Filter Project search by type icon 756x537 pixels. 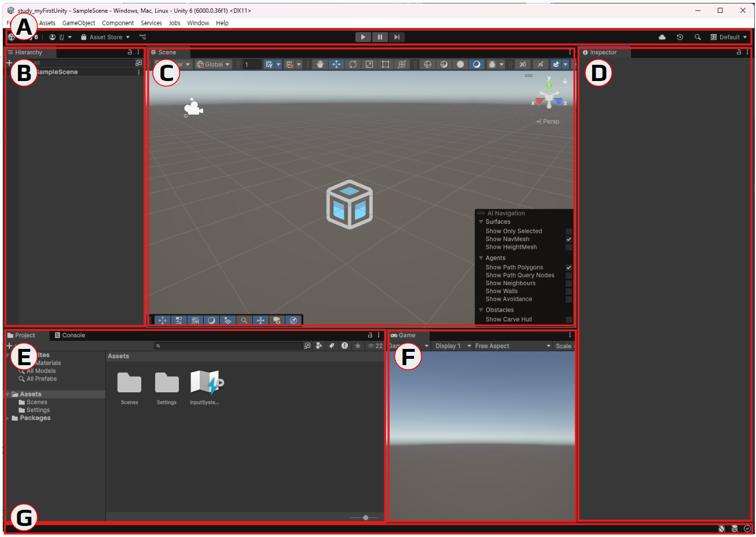coord(319,346)
